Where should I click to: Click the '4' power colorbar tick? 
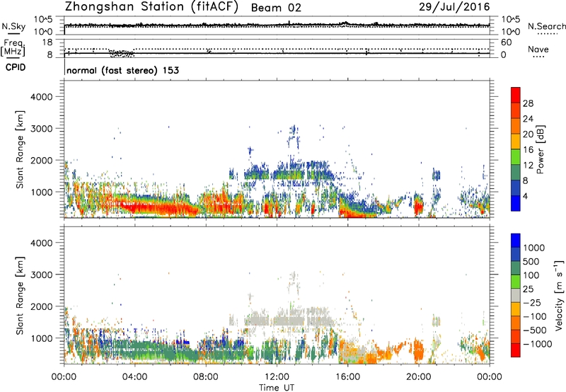tap(526, 197)
